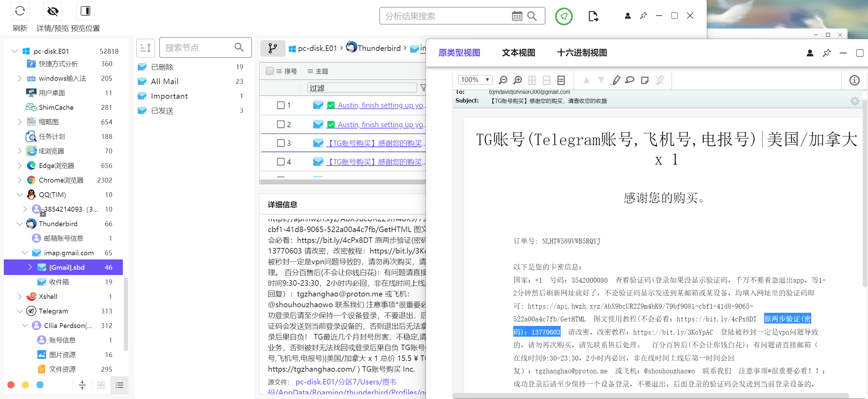The width and height of the screenshot is (868, 399).
Task: Click Thunderbird in the breadcrumb path
Action: (x=379, y=48)
